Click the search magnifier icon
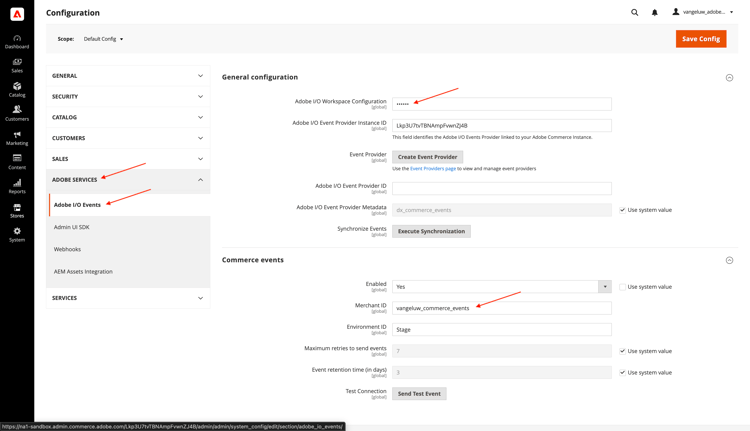This screenshot has height=431, width=750. (634, 12)
